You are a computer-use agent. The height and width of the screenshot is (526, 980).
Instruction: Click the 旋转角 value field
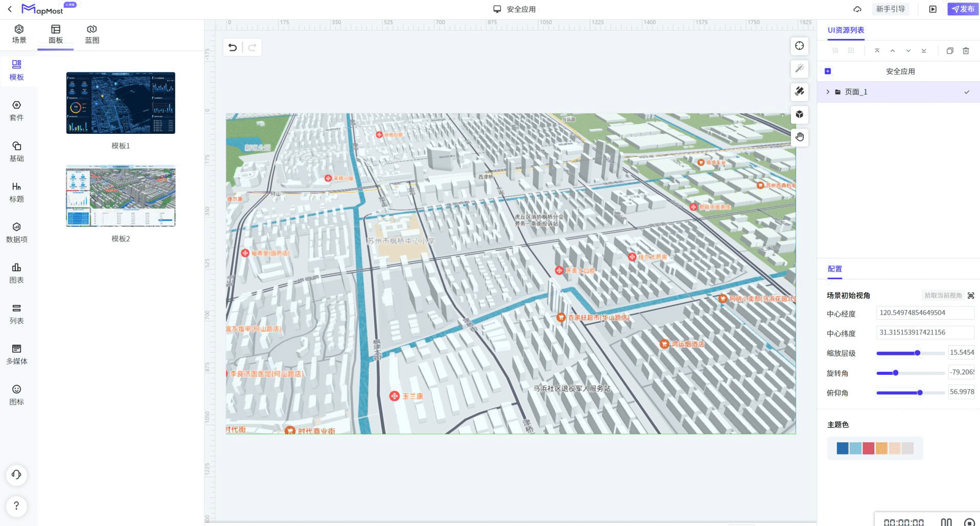(962, 372)
